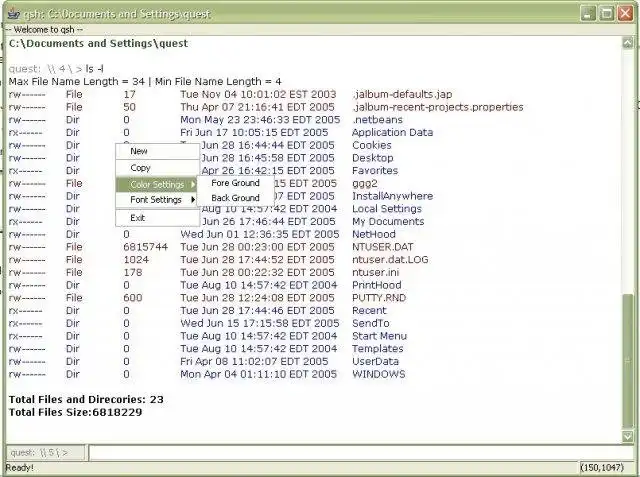
Task: Click the ntuser.dat.LOG file name
Action: (x=390, y=260)
